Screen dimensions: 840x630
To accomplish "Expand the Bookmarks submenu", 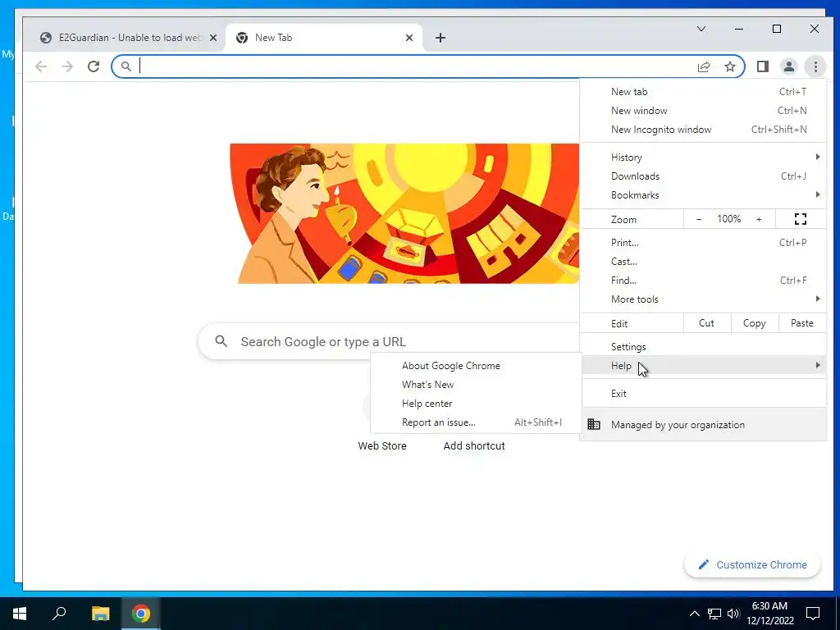I will click(703, 195).
